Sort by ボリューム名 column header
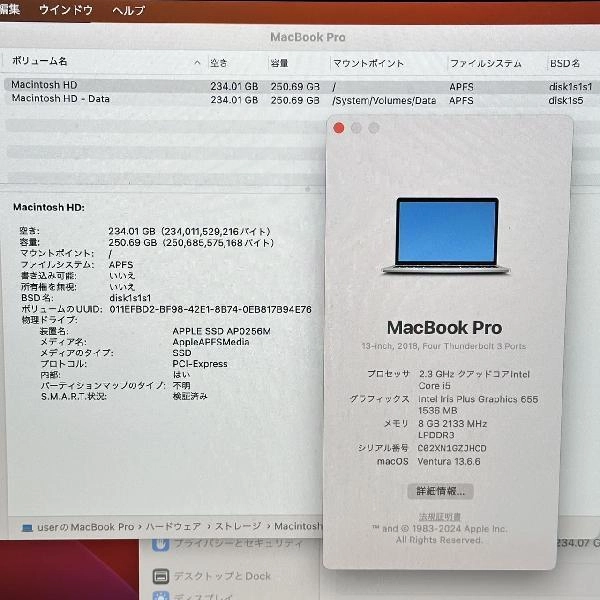The image size is (600, 600). (x=39, y=61)
